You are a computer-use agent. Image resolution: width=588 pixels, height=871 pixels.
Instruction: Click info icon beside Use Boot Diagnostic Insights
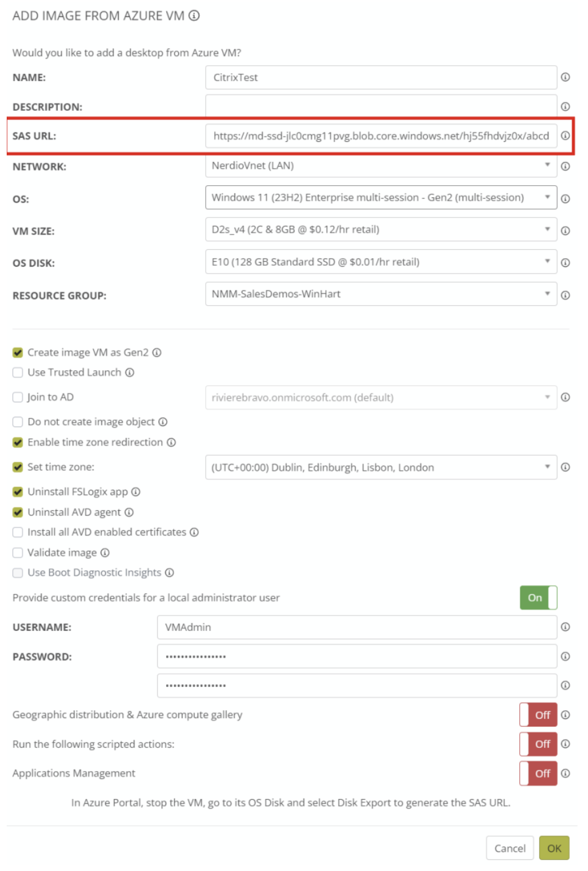tap(170, 573)
